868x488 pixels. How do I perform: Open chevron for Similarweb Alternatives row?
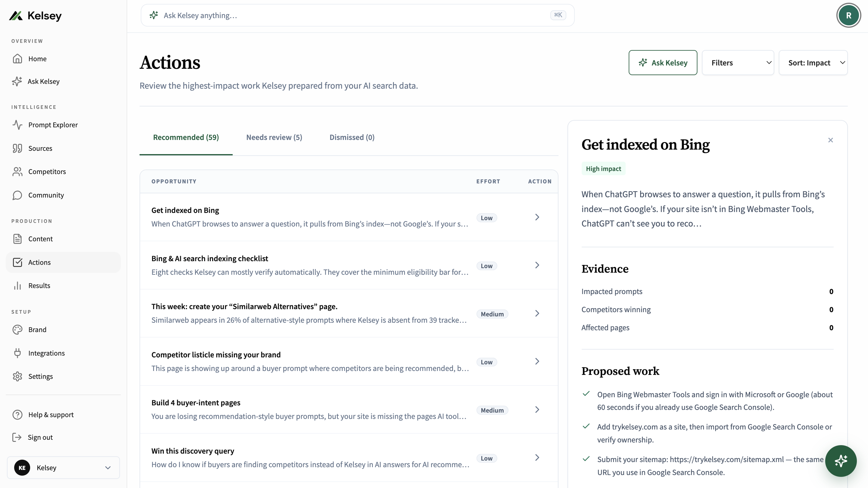point(537,313)
